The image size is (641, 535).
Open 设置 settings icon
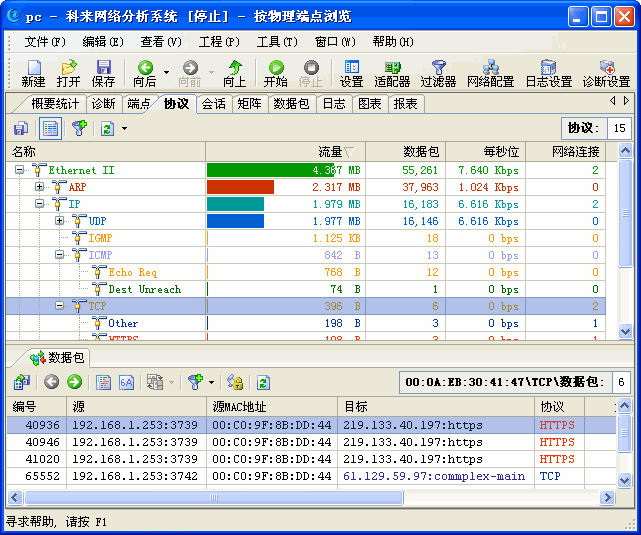[x=352, y=74]
